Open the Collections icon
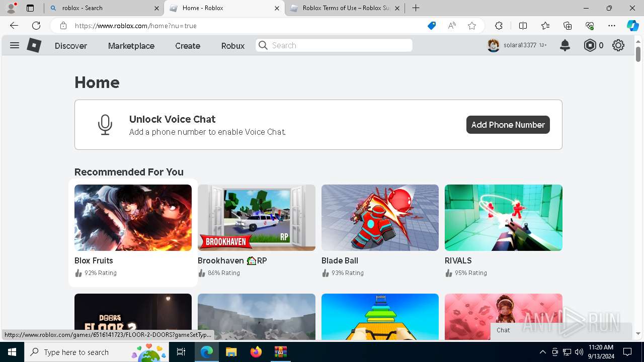 tap(568, 26)
